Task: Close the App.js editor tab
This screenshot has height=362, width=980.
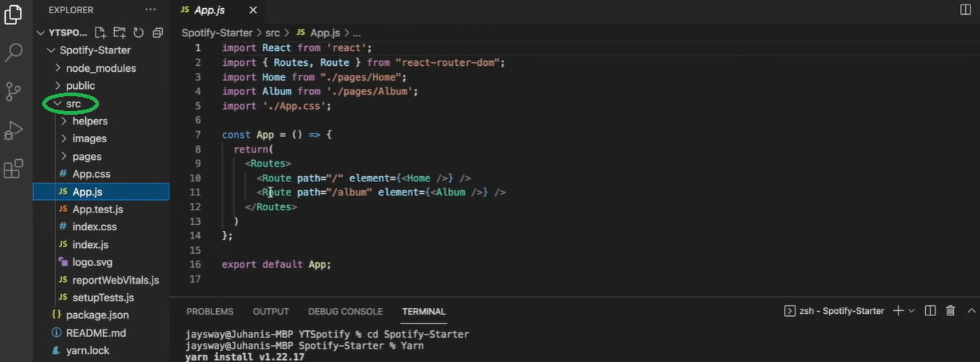Action: click(253, 10)
